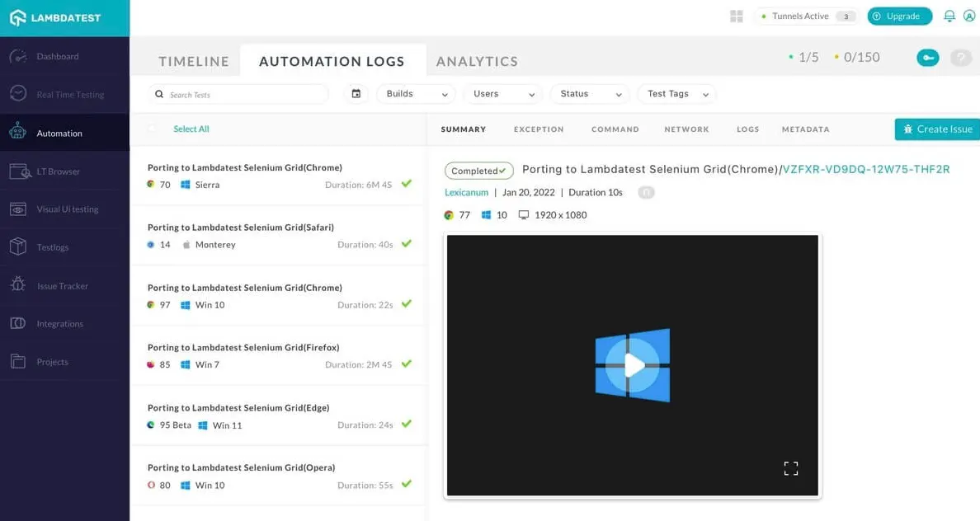Select the Chrome 97 Win 10 test

279,295
